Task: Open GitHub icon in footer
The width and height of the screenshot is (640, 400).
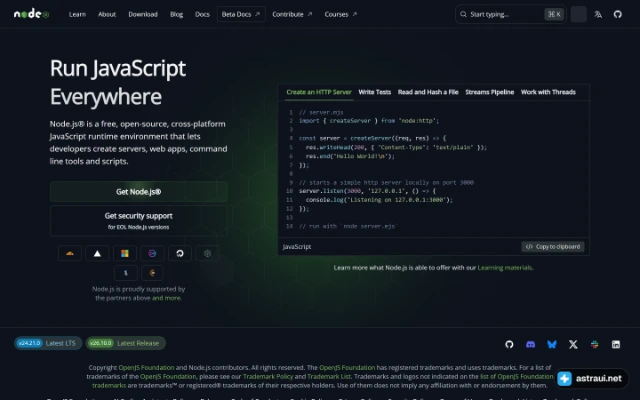Action: (509, 344)
